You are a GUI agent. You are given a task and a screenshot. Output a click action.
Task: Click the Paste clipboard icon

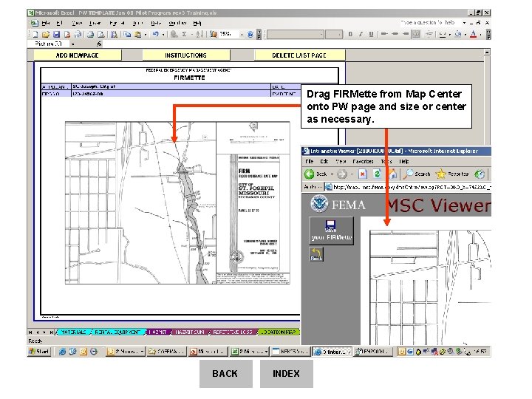[x=137, y=34]
